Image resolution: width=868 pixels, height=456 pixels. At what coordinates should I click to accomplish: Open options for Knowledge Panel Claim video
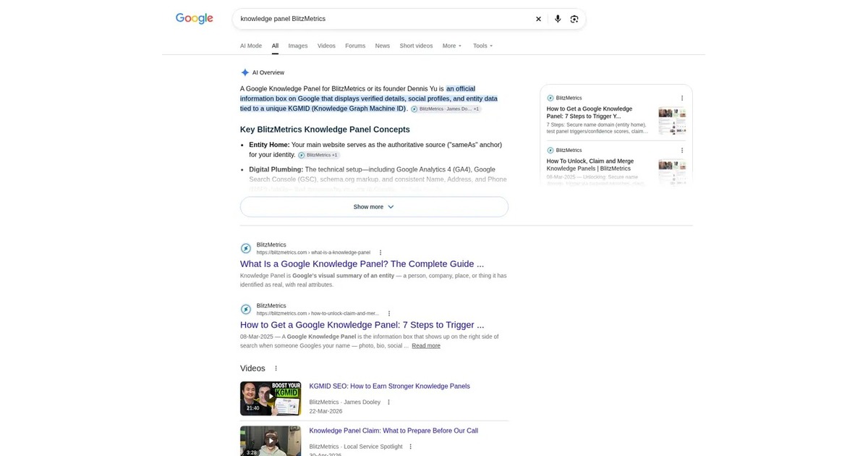pyautogui.click(x=410, y=447)
